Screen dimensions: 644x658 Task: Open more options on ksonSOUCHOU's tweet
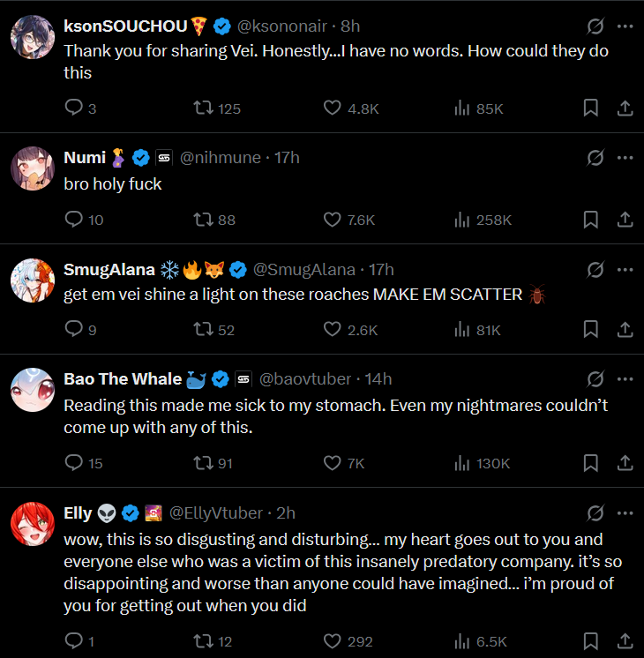(625, 26)
